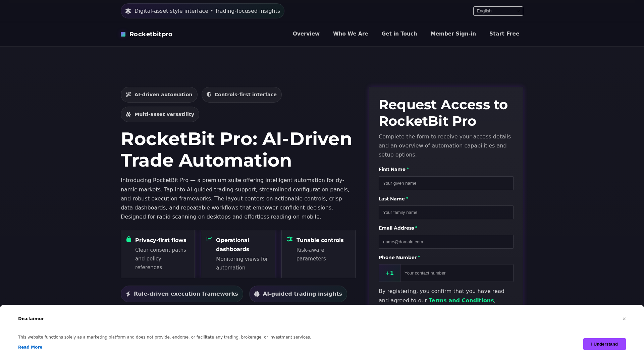Click the shield icon beside Controls-first interface
The height and width of the screenshot is (362, 644).
(209, 95)
